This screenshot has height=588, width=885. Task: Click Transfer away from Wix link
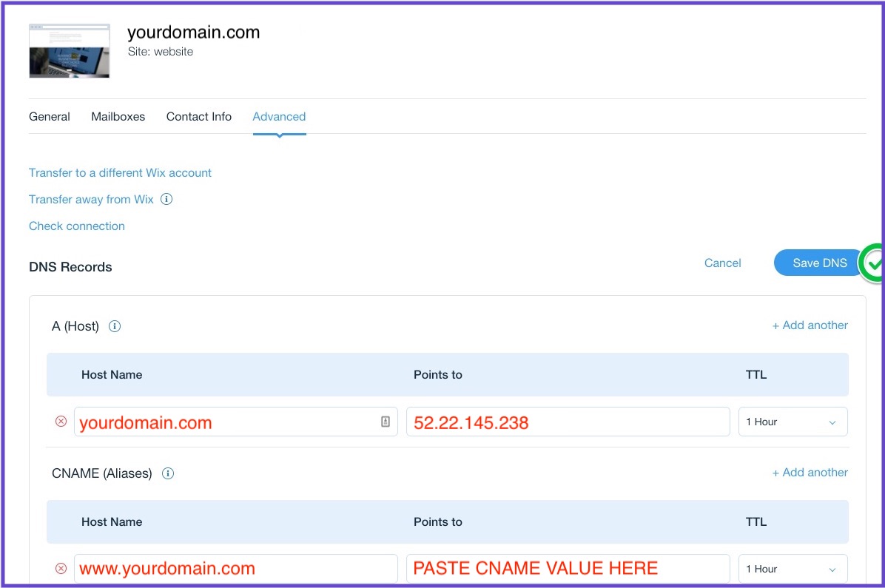[91, 199]
